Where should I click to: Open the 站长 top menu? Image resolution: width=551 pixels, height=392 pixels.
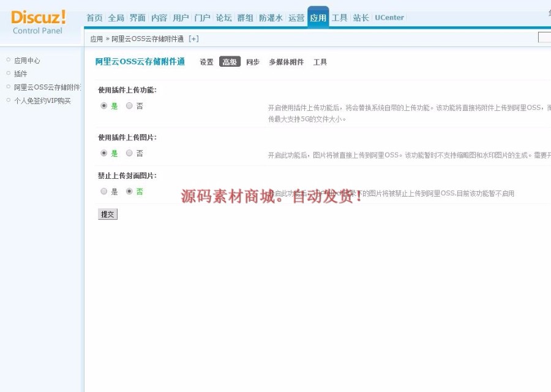(x=361, y=18)
